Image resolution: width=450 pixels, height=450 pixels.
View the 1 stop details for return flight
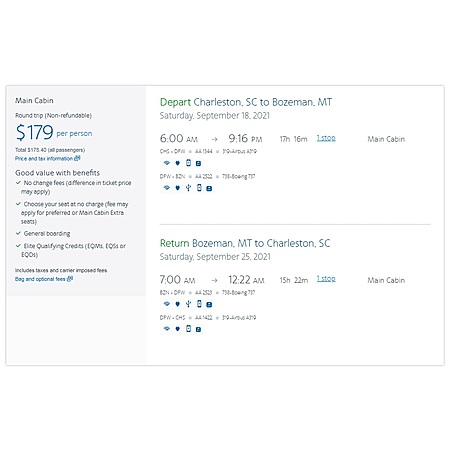click(x=326, y=279)
